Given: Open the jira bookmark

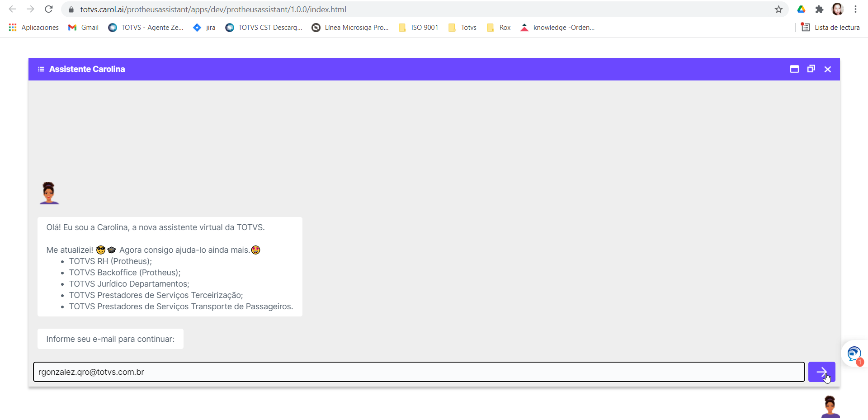Looking at the screenshot, I should (x=204, y=28).
